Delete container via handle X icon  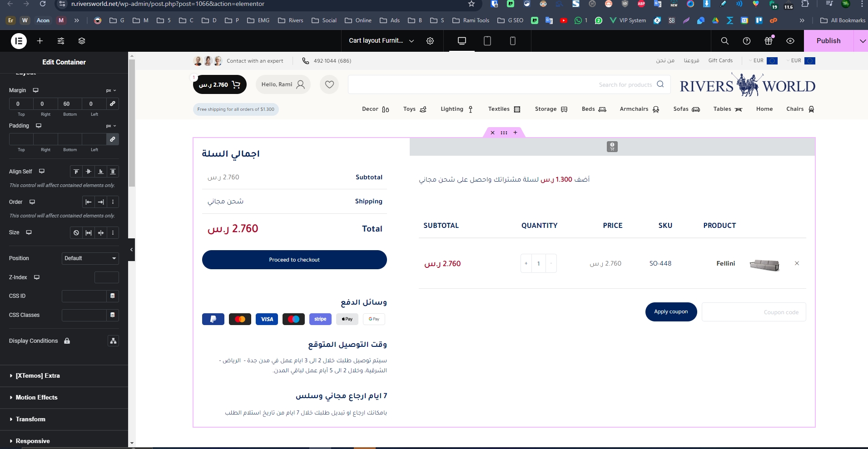[492, 133]
